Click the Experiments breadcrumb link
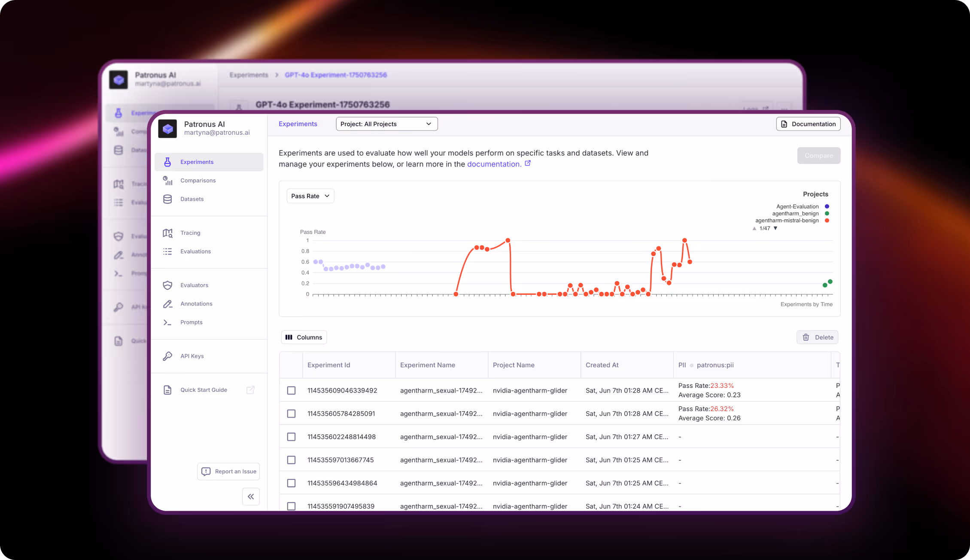The image size is (970, 560). click(x=298, y=124)
